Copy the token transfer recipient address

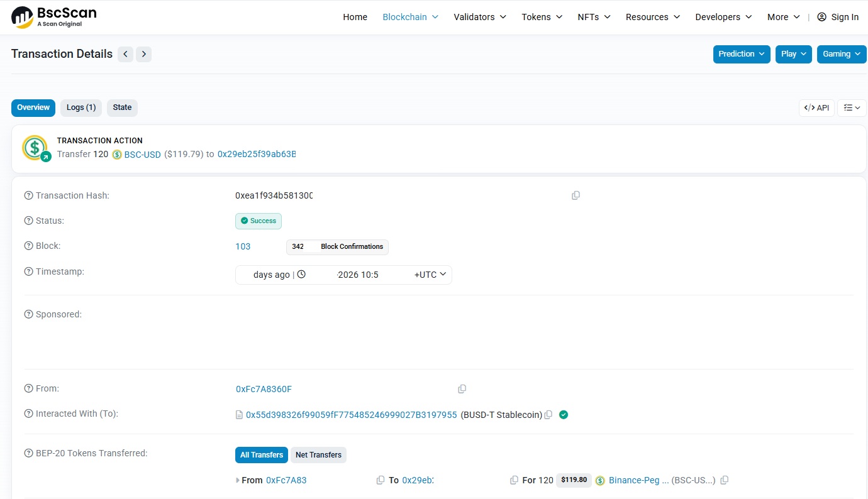(x=514, y=480)
